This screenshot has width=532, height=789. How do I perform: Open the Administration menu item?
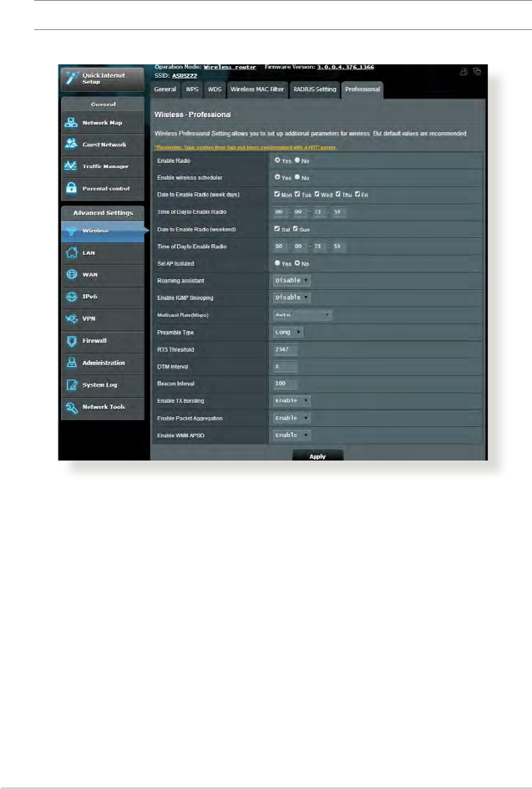[103, 363]
